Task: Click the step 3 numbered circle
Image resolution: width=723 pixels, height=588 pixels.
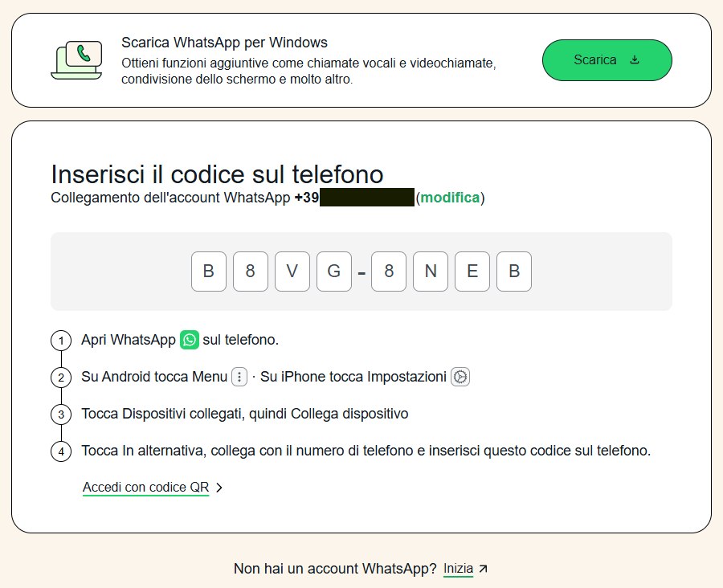Action: click(61, 414)
